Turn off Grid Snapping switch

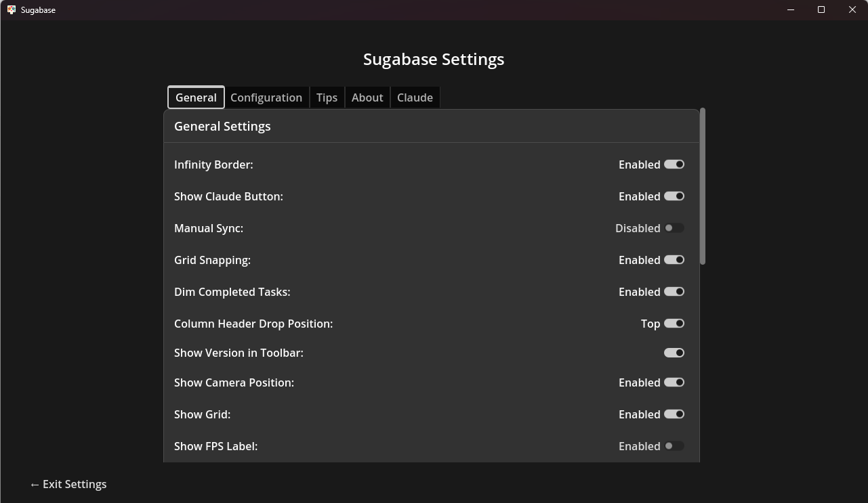coord(674,260)
